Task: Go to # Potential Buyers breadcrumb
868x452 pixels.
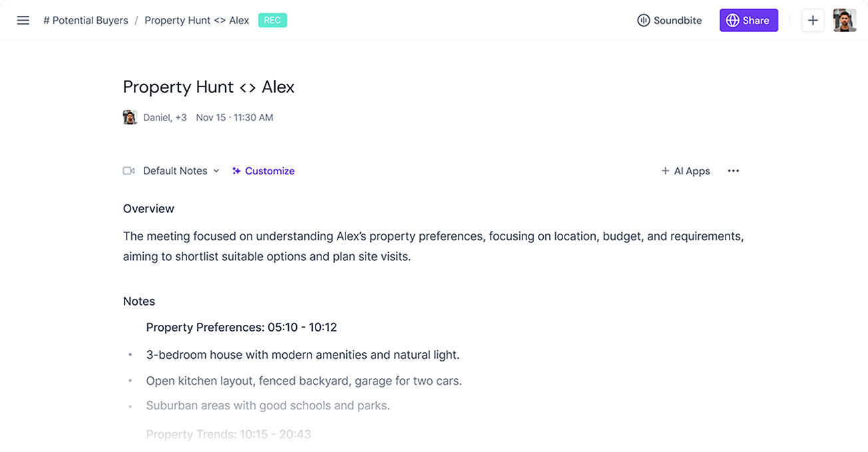Action: click(x=86, y=21)
